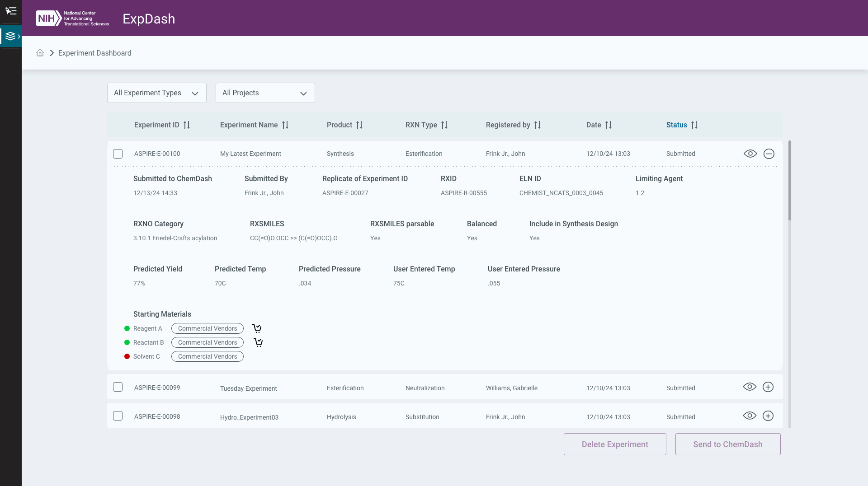Click Experiment Dashboard breadcrumb
This screenshot has height=486, width=868.
click(95, 53)
